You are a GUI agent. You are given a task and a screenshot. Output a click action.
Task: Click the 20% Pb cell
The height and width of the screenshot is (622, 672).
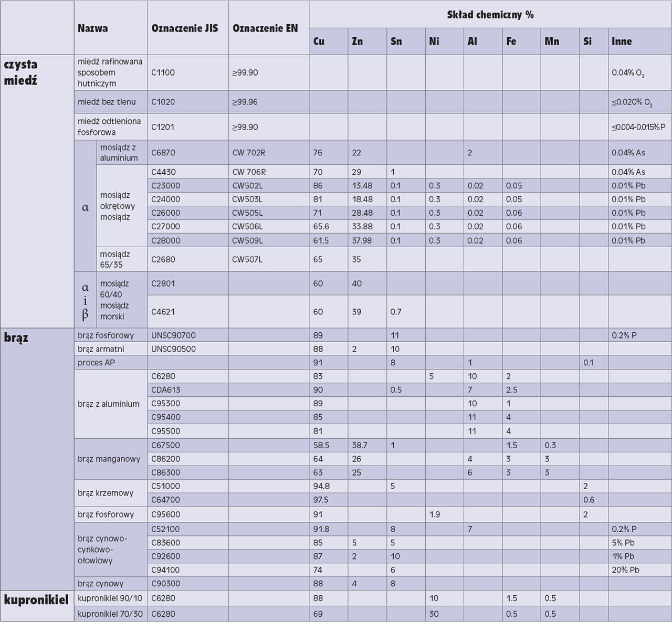click(625, 570)
